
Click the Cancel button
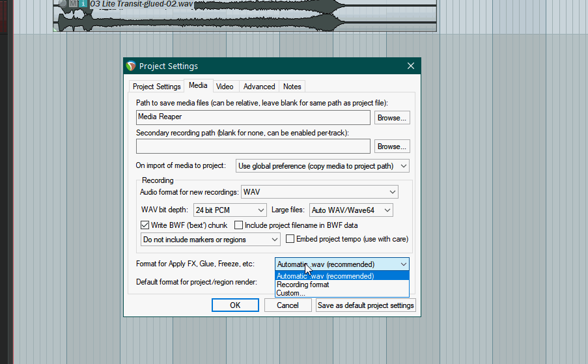tap(288, 305)
